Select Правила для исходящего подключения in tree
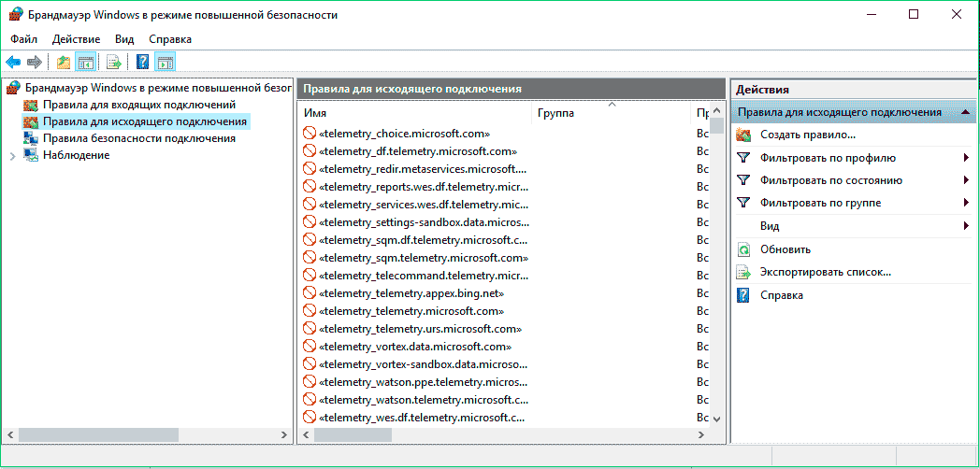This screenshot has height=469, width=980. click(144, 121)
